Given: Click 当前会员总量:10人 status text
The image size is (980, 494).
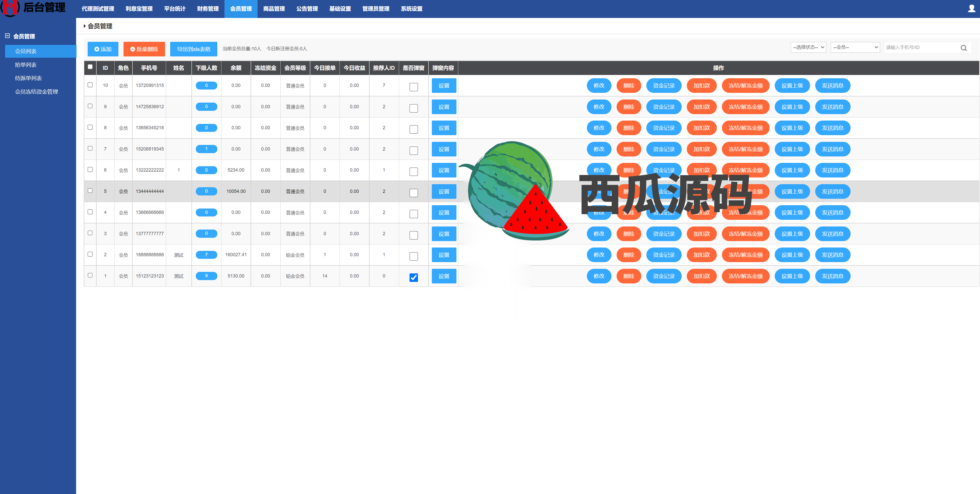Looking at the screenshot, I should [242, 49].
